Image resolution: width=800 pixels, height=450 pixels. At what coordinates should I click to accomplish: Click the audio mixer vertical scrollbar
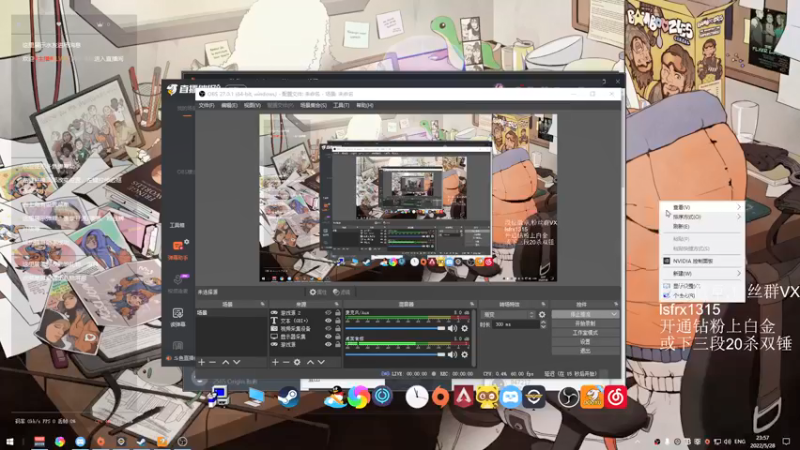(473, 337)
